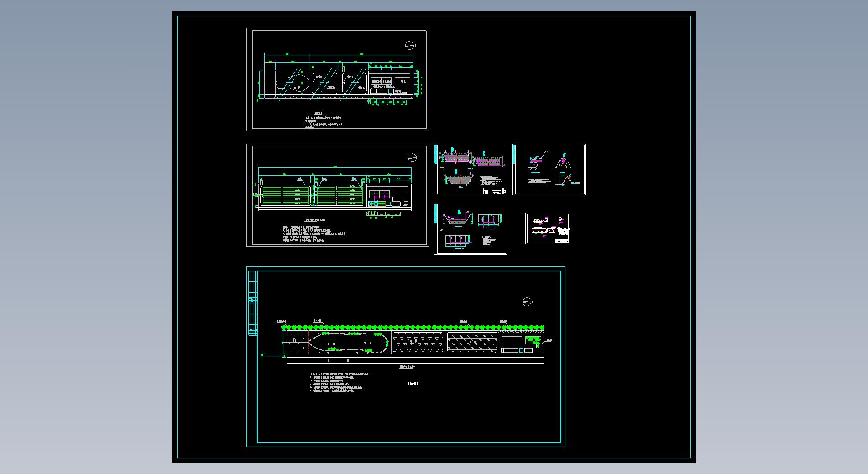Image resolution: width=868 pixels, height=474 pixels.
Task: Click the row of green trees in landscape plan
Action: coord(413,328)
